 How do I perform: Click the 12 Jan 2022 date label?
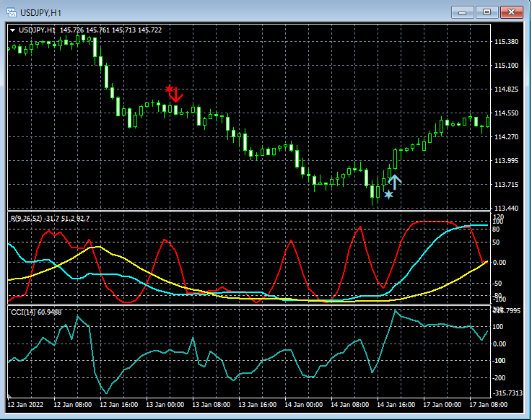(26, 405)
